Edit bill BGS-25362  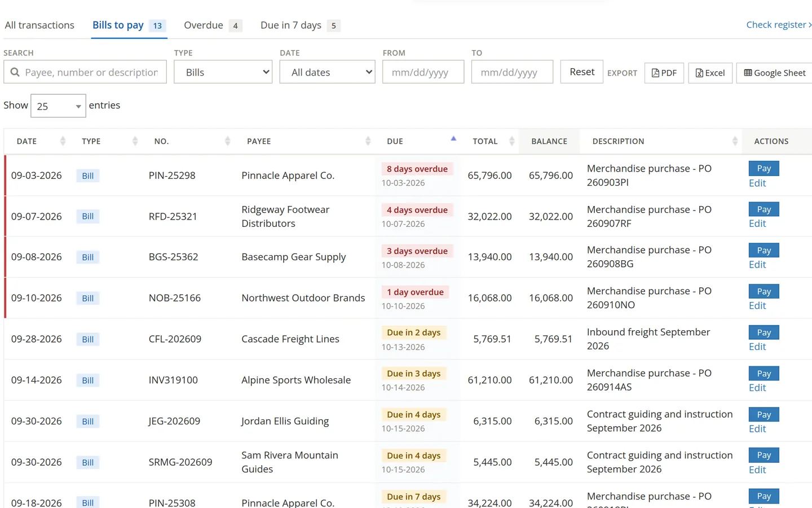(x=757, y=265)
